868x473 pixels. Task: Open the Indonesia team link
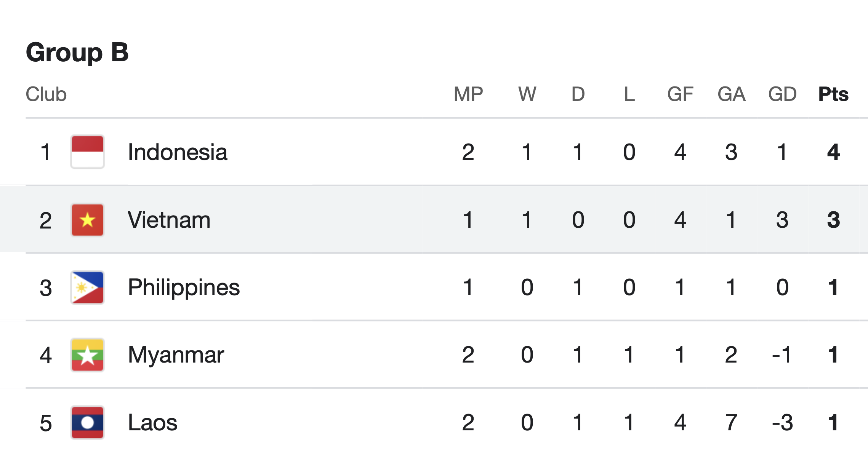tap(178, 152)
